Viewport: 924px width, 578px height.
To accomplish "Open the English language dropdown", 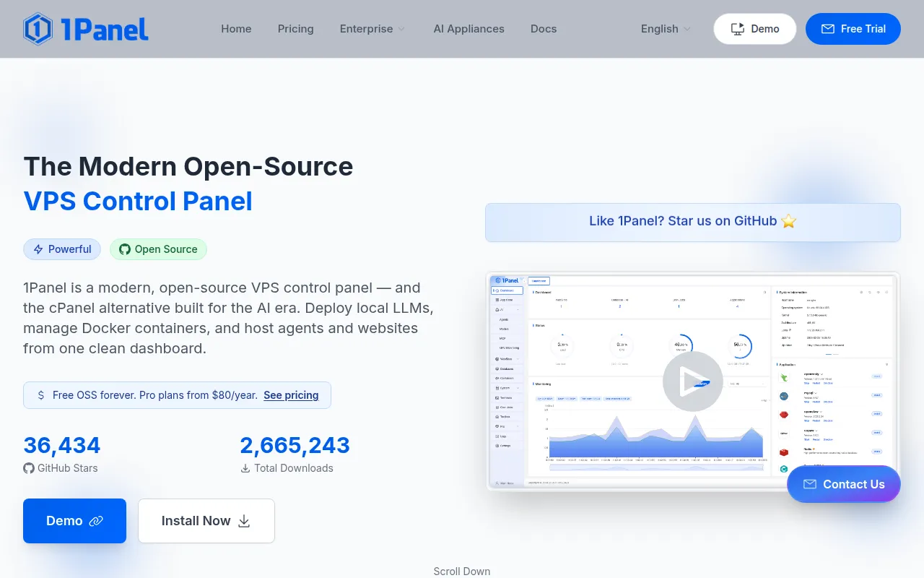I will [666, 29].
